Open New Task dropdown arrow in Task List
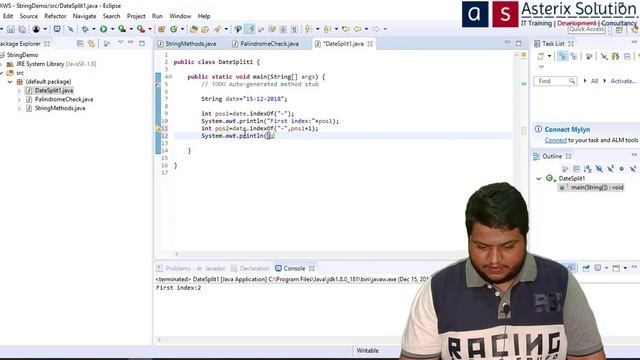This screenshot has width=640, height=360. pos(549,56)
